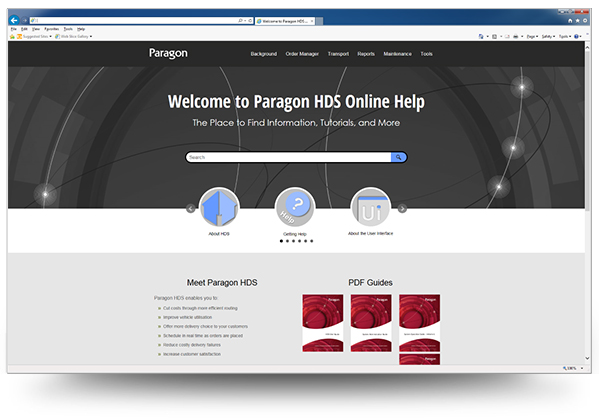Open the Favorites menu

52,29
